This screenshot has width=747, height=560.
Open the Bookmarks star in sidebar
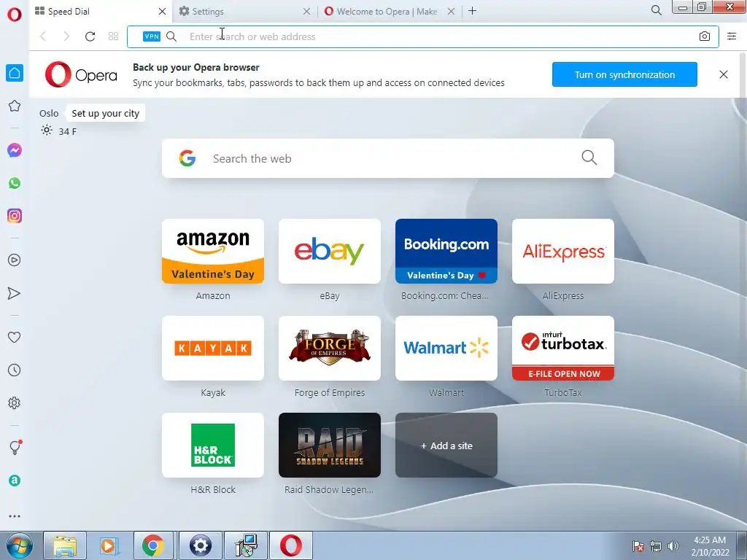15,106
